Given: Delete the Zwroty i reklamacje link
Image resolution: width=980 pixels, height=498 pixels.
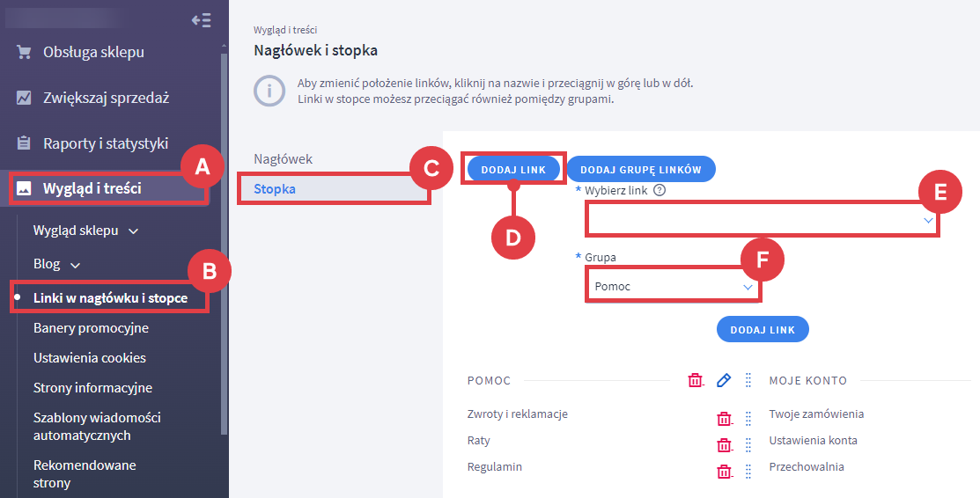Looking at the screenshot, I should point(724,419).
